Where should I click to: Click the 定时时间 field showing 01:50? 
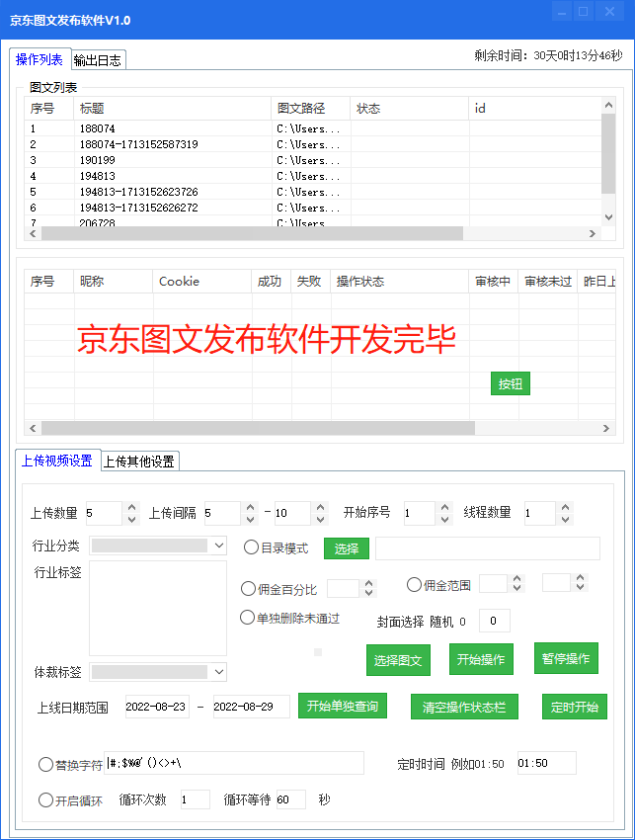click(547, 763)
